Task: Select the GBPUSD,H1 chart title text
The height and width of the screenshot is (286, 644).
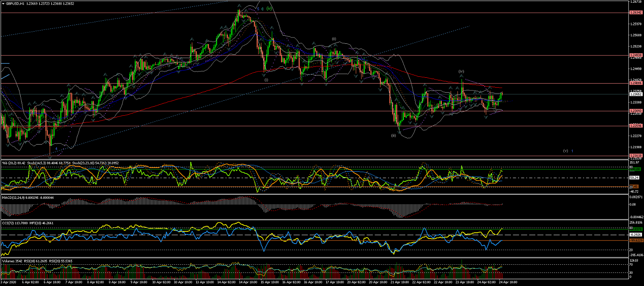Action: 14,3
